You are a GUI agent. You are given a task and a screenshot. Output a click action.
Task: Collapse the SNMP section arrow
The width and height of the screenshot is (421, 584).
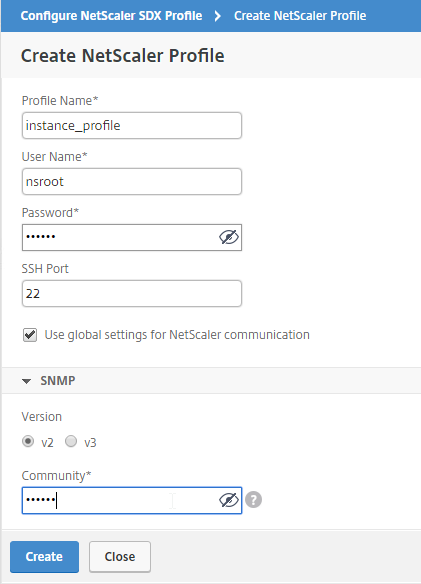coord(26,381)
